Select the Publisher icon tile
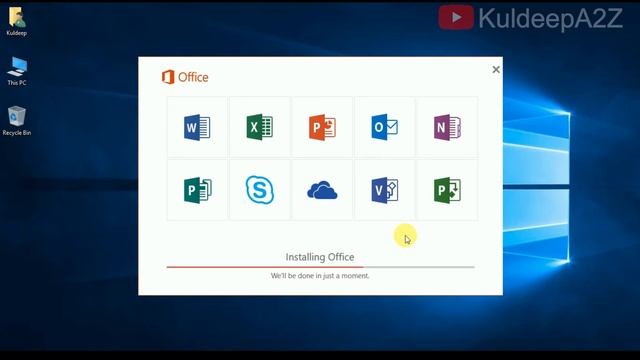 tap(197, 190)
